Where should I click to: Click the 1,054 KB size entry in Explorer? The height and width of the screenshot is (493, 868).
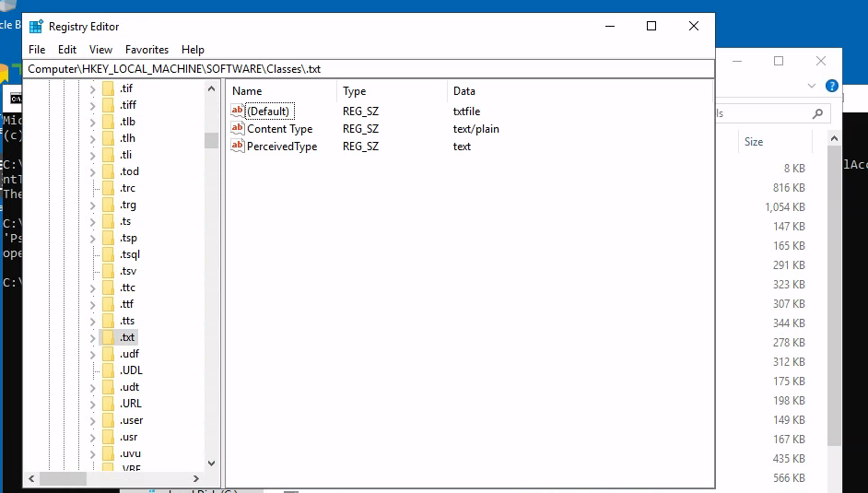tap(785, 207)
